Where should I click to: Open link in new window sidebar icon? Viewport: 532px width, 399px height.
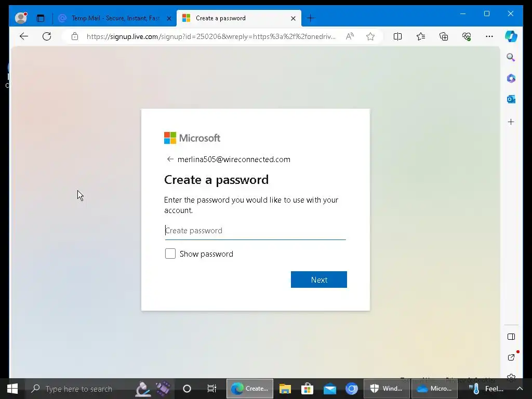[x=511, y=357]
